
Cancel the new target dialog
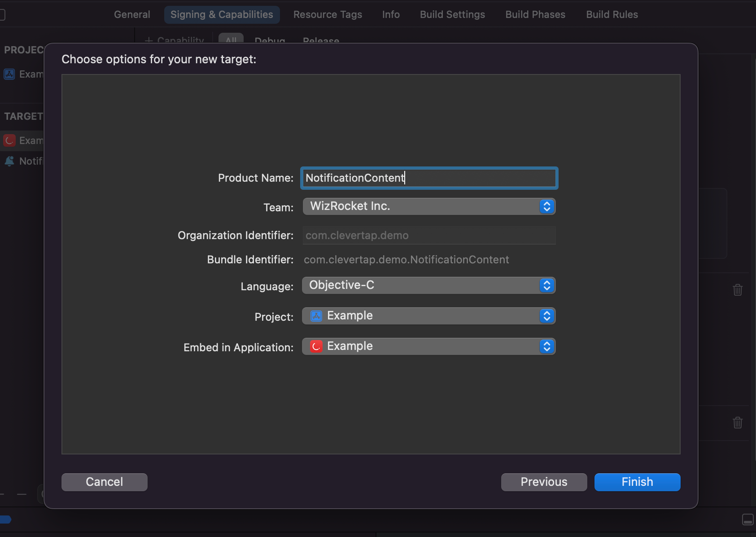pyautogui.click(x=104, y=482)
